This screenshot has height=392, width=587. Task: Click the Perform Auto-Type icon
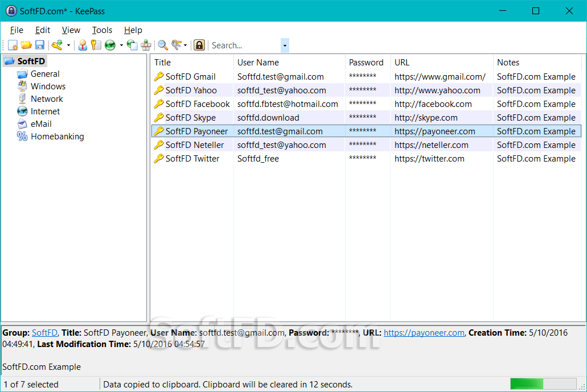[x=146, y=46]
